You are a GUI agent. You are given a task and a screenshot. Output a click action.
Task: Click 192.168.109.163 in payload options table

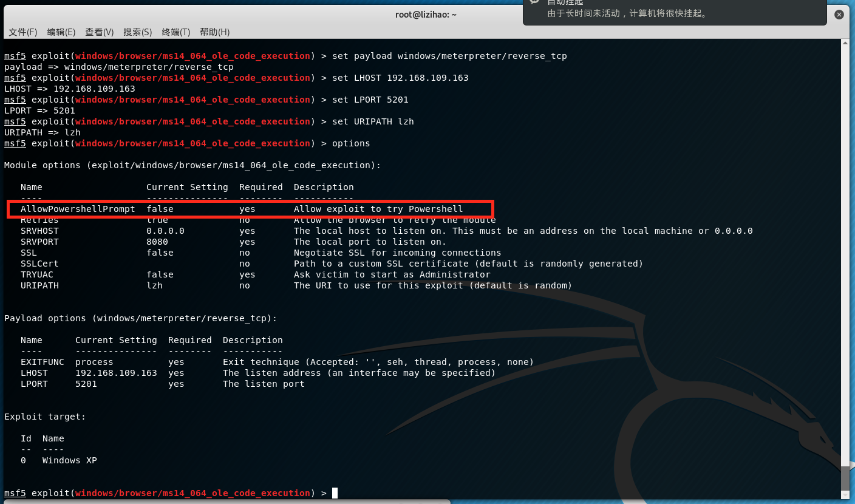[x=116, y=373]
